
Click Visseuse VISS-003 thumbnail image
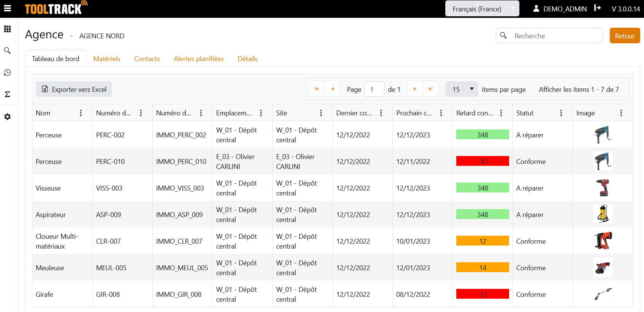pyautogui.click(x=603, y=188)
